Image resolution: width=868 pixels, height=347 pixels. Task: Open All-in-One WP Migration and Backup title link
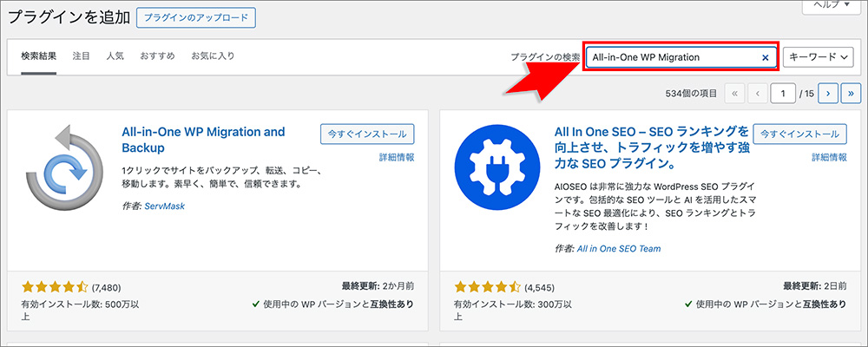(x=203, y=140)
